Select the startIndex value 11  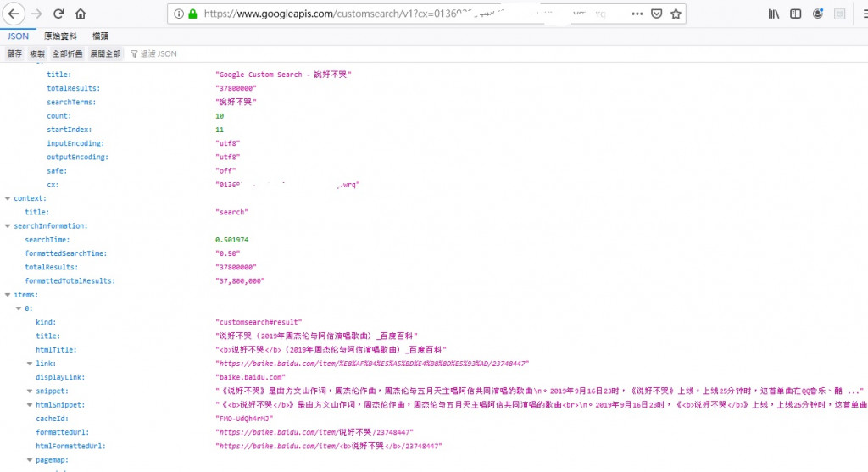pyautogui.click(x=220, y=130)
